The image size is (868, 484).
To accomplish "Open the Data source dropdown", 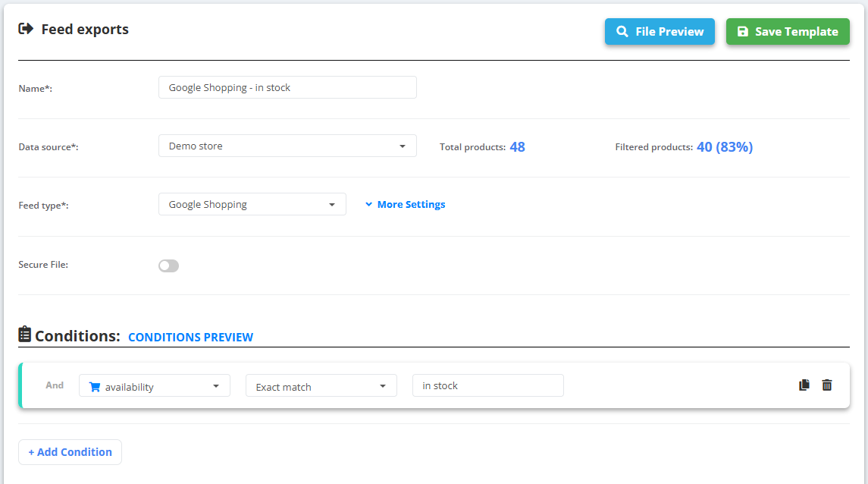I will (287, 146).
